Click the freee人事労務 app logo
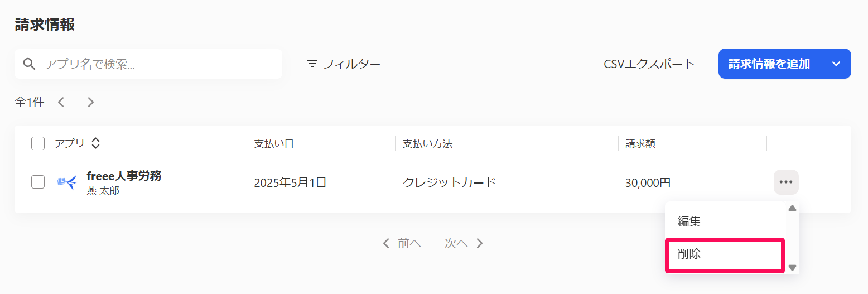Image resolution: width=868 pixels, height=294 pixels. pyautogui.click(x=67, y=182)
